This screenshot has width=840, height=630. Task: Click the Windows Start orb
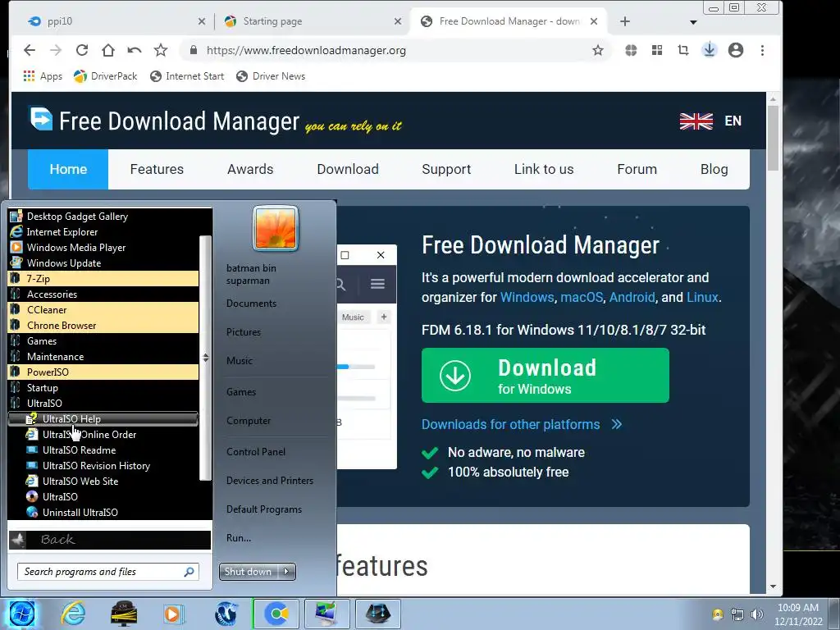[21, 614]
